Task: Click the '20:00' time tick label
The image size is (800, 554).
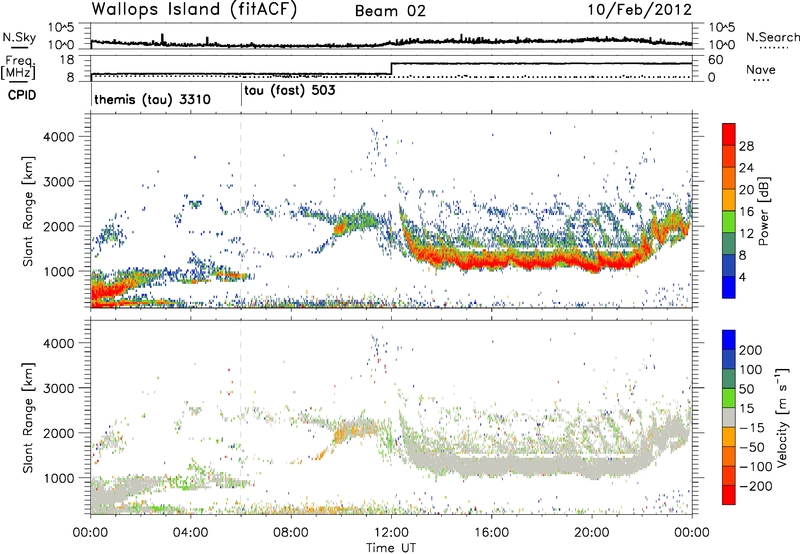Action: click(x=591, y=533)
